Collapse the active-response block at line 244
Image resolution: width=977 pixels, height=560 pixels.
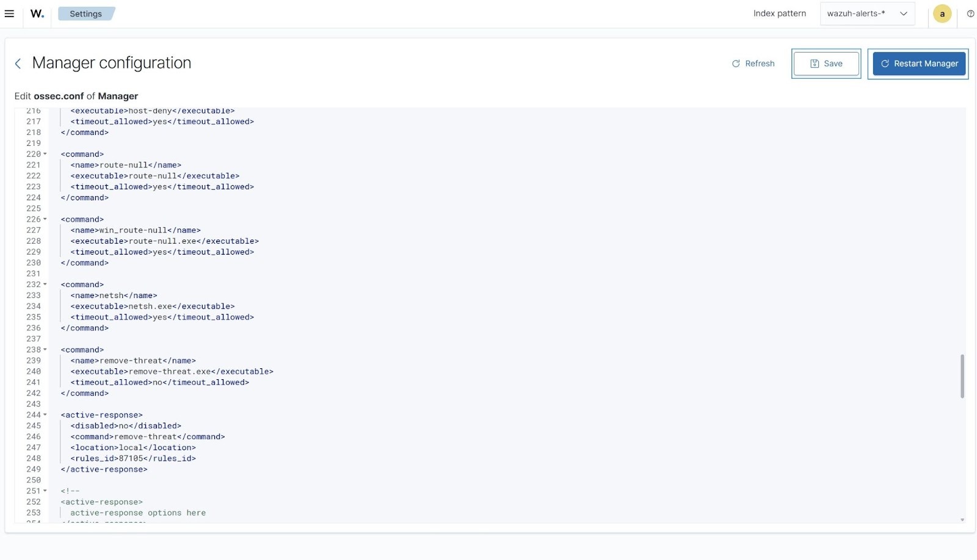pyautogui.click(x=45, y=415)
